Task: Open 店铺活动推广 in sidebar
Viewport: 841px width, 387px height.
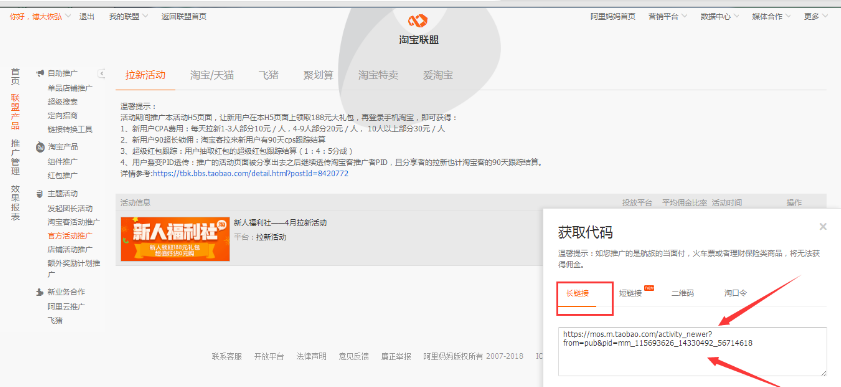Action: [70, 249]
